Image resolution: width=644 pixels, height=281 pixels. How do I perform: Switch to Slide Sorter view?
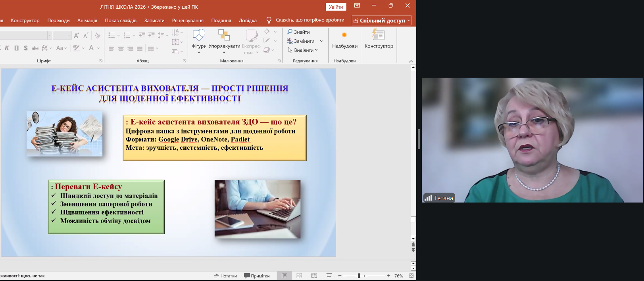coord(299,276)
